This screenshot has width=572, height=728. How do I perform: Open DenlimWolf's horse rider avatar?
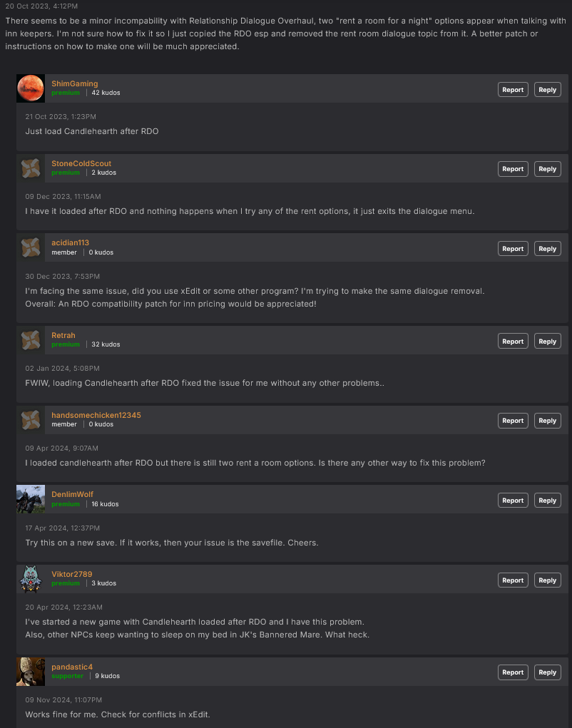[x=31, y=500]
